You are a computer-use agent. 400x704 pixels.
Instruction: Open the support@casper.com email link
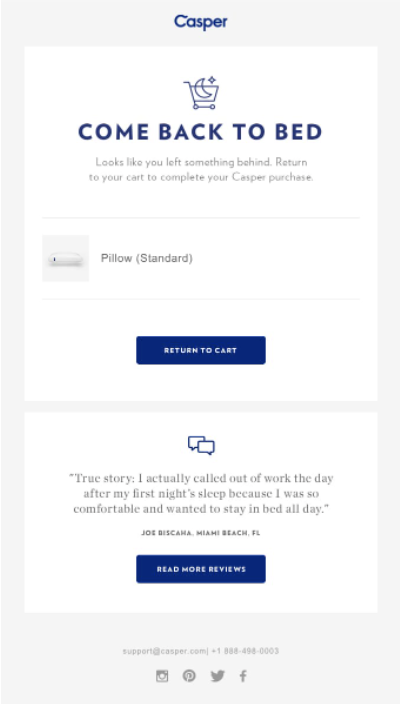(164, 651)
